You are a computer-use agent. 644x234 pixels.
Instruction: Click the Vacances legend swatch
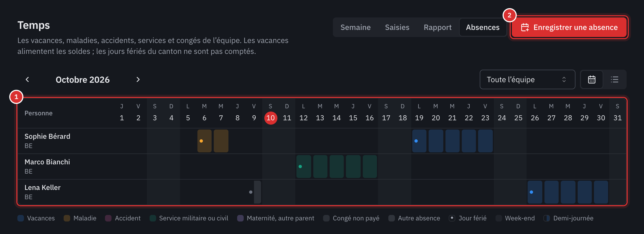coord(21,218)
